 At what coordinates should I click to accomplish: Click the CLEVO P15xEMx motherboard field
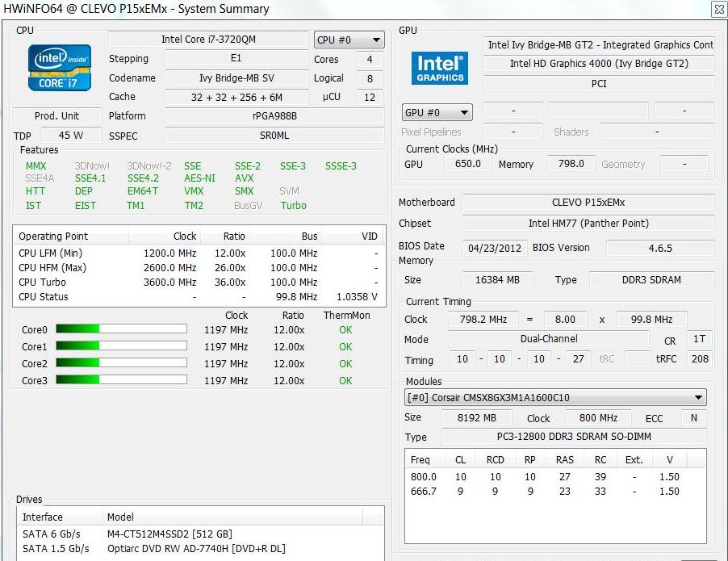click(588, 203)
